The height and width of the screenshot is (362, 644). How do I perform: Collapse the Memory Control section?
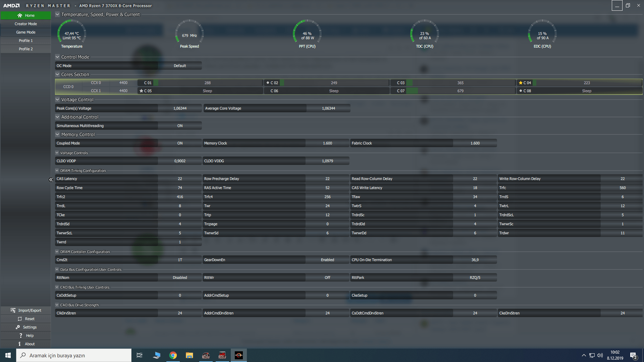coord(57,134)
